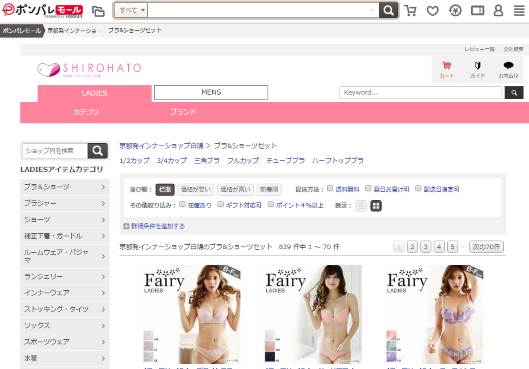Open the 水着 category item
529x369 pixels.
pos(65,358)
